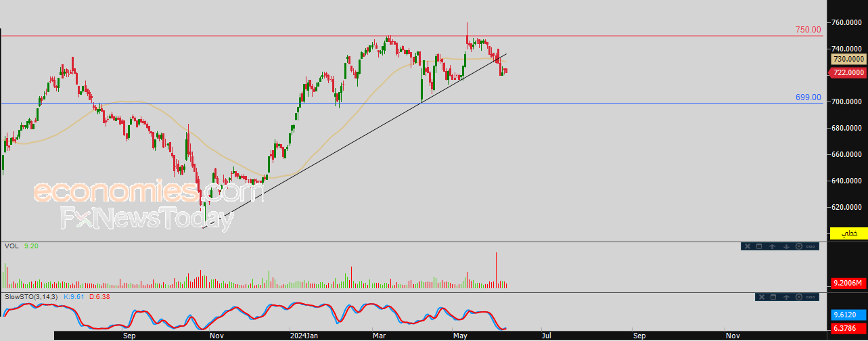Open settings for the VOL indicator
This screenshot has height=341, width=868.
click(799, 246)
